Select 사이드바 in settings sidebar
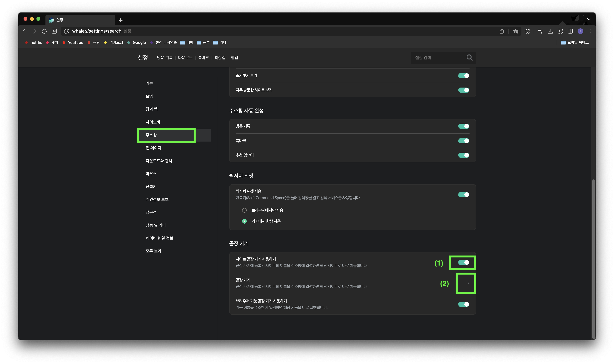Image resolution: width=614 pixels, height=364 pixels. tap(153, 122)
